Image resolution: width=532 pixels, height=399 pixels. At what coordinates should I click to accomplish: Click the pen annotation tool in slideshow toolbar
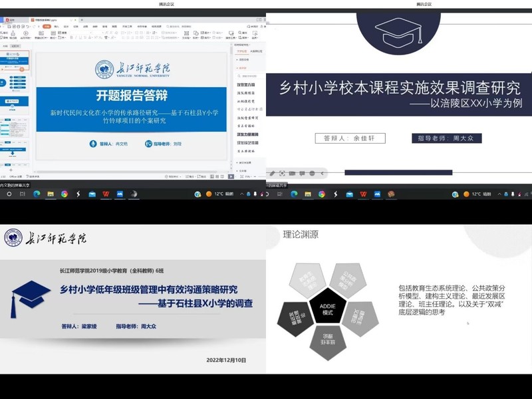pos(272,174)
